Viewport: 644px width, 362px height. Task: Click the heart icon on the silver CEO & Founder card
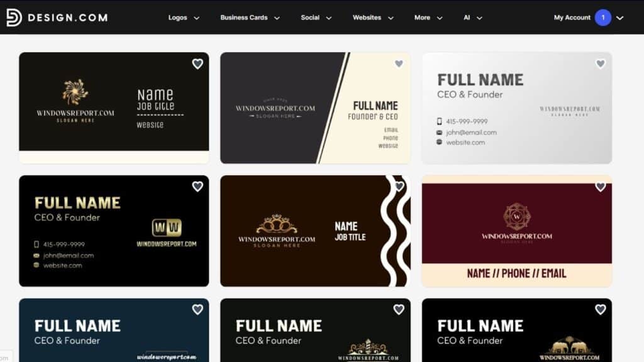click(600, 63)
